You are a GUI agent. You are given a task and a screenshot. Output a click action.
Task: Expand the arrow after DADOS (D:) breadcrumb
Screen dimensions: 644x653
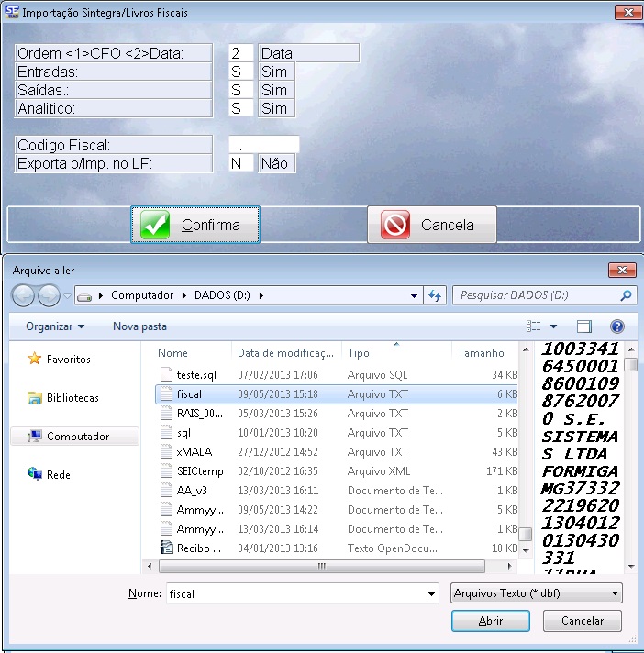pyautogui.click(x=261, y=295)
